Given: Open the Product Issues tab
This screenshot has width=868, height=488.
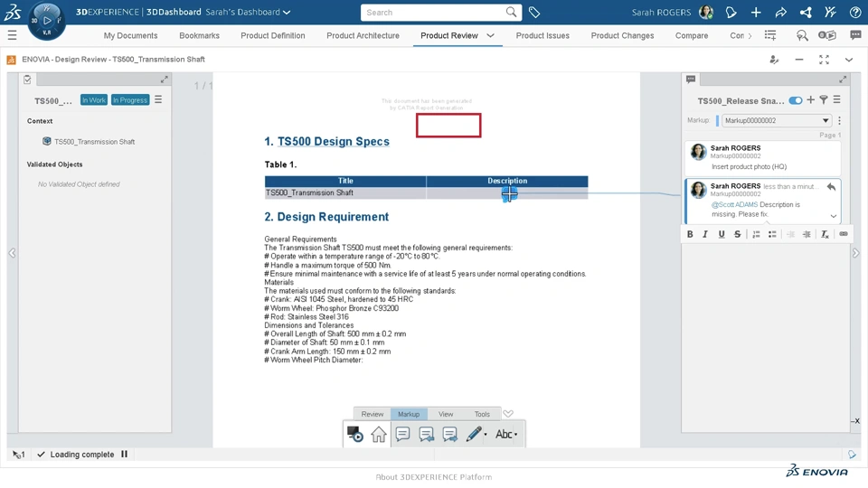Looking at the screenshot, I should click(x=542, y=35).
